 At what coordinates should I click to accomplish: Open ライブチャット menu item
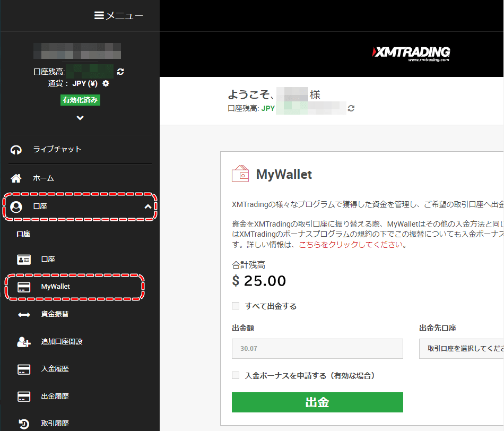pyautogui.click(x=57, y=149)
